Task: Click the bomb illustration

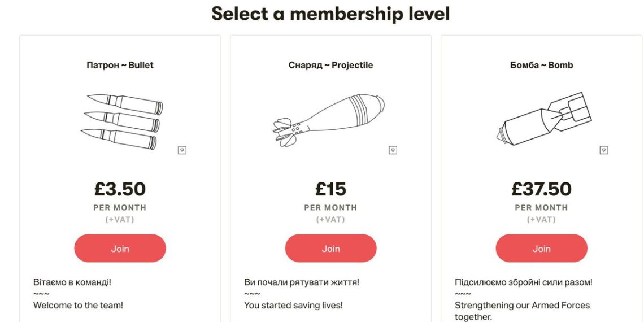Action: click(x=543, y=119)
